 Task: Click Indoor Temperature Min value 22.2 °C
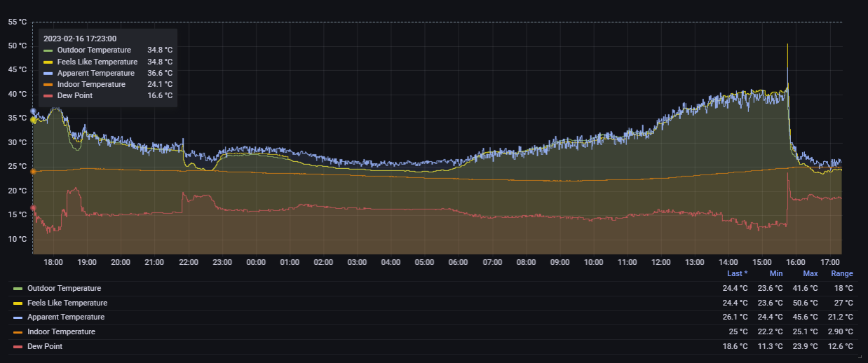pyautogui.click(x=771, y=331)
